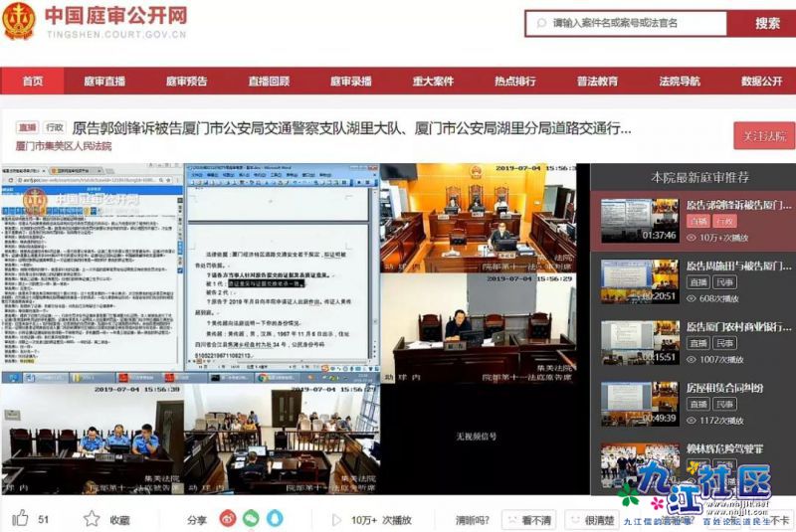Screen dimensions: 796x532
Task: Like the video with thumbs-up icon
Action: click(20, 518)
